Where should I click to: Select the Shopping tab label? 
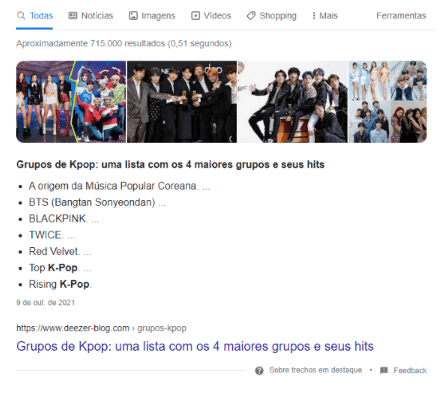point(278,16)
